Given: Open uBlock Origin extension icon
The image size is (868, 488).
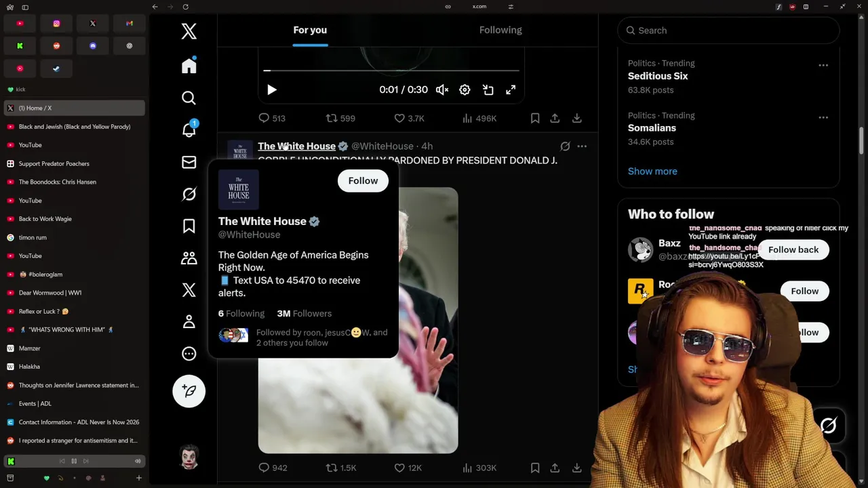Looking at the screenshot, I should 792,7.
